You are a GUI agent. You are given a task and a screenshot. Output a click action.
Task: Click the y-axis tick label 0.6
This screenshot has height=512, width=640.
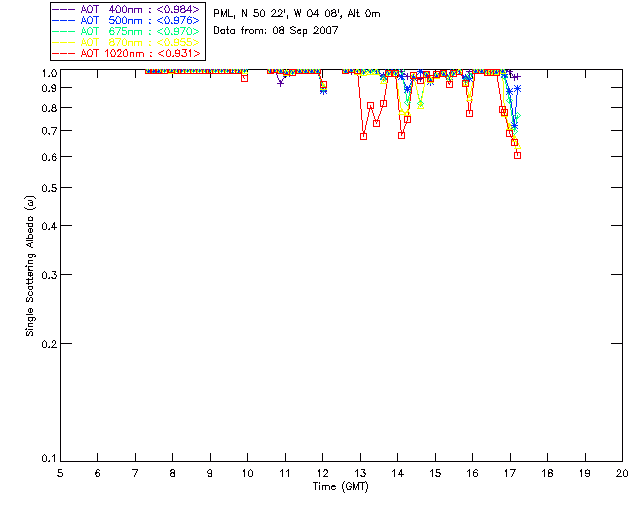click(49, 157)
